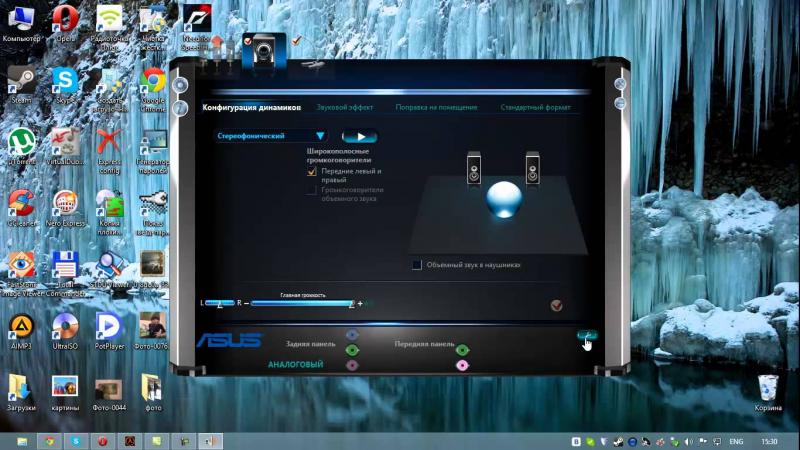Click the pink rear panel jack
The image size is (800, 450).
(x=352, y=365)
